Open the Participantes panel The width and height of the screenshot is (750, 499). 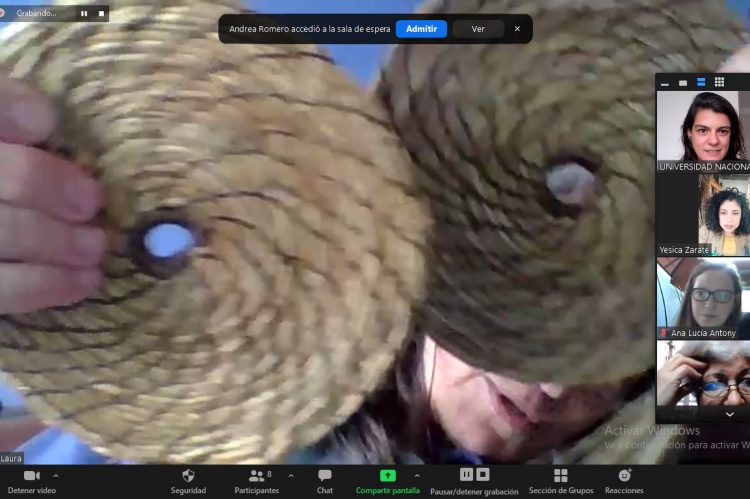point(259,475)
